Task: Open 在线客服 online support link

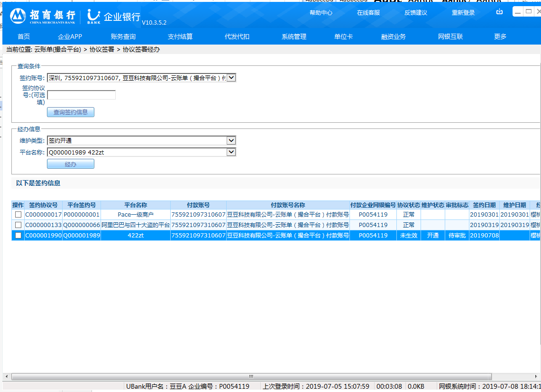Action: click(368, 13)
